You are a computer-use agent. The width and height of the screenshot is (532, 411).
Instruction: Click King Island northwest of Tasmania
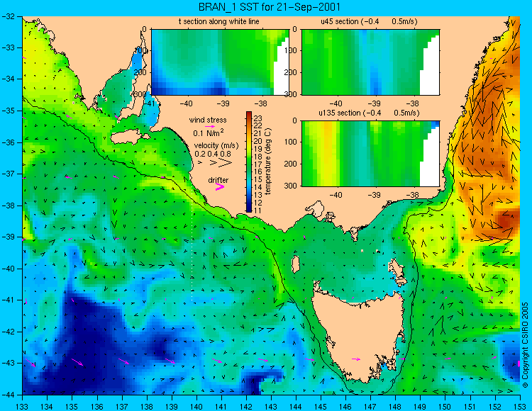(296, 264)
